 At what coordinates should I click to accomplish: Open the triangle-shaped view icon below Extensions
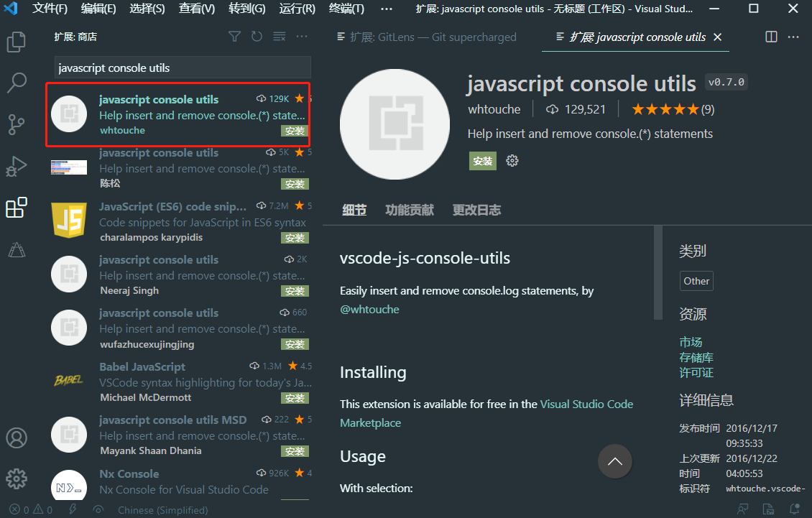16,250
